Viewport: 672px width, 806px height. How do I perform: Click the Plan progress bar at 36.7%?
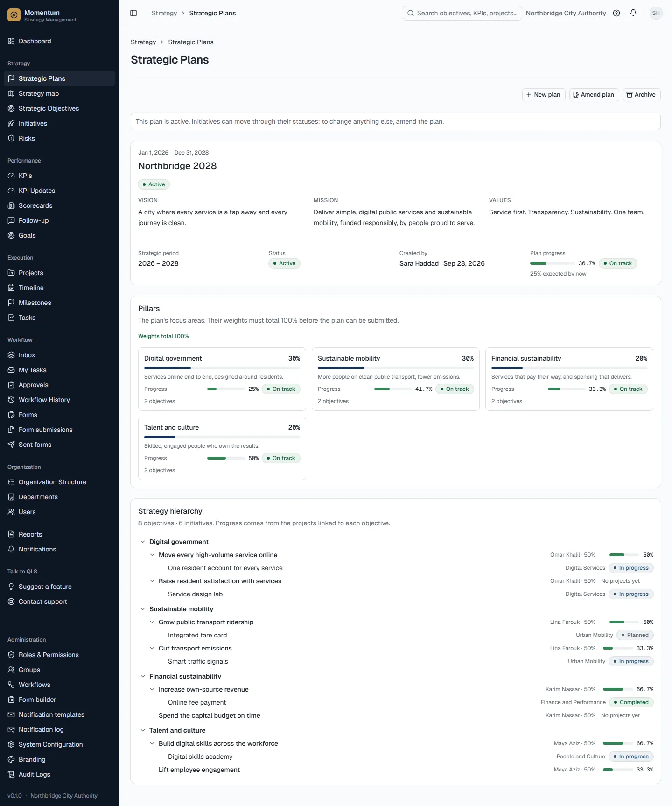click(553, 263)
